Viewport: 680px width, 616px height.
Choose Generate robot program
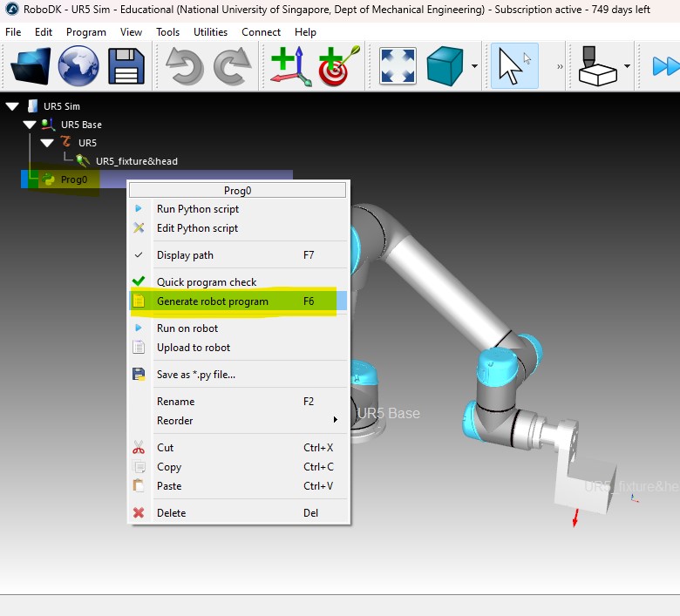coord(212,301)
